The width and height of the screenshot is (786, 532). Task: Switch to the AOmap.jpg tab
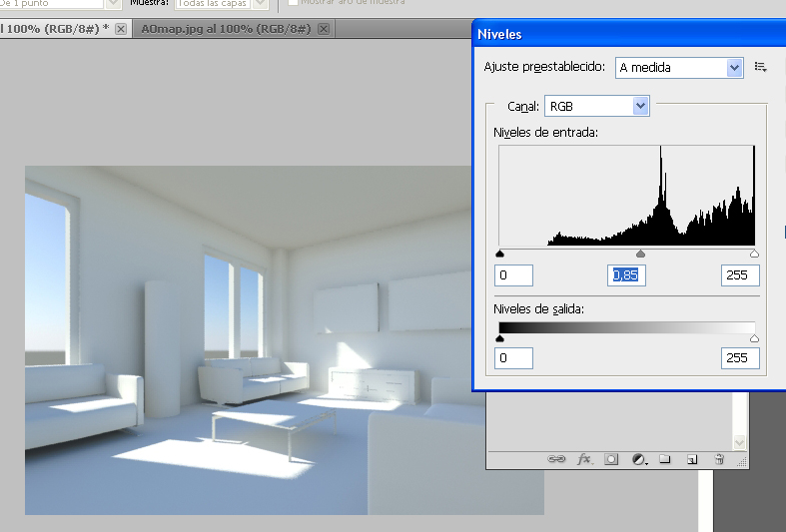[x=226, y=29]
